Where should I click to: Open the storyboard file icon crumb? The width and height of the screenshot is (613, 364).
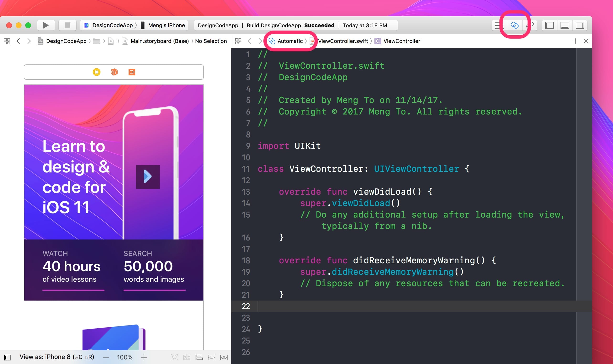coord(111,41)
